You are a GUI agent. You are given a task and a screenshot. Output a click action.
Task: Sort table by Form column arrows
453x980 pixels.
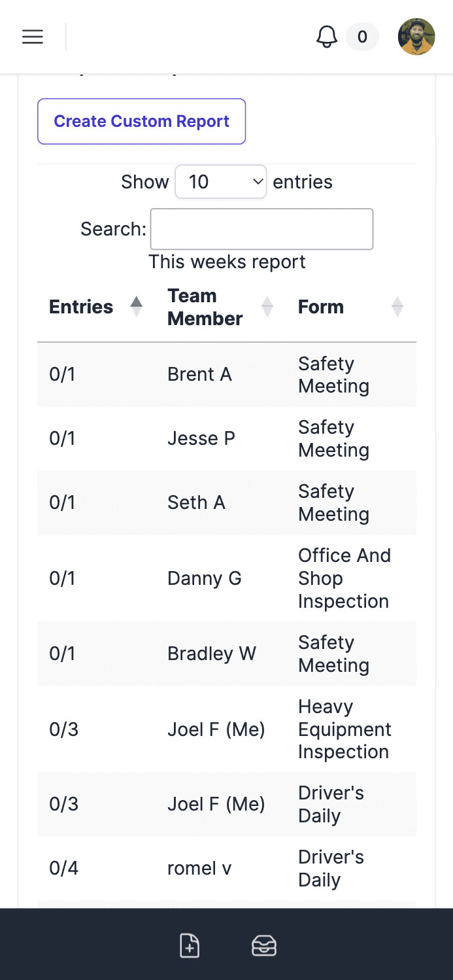tap(397, 307)
